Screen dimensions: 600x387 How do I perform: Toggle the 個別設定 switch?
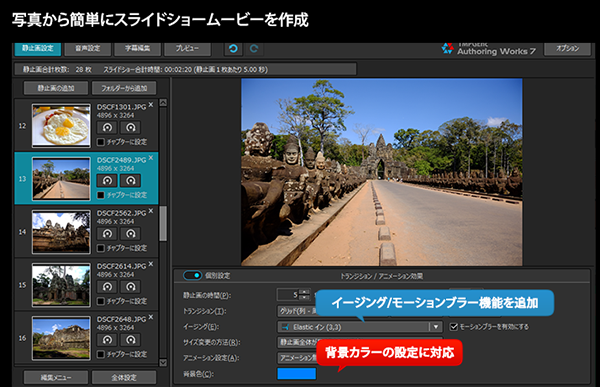[x=192, y=275]
